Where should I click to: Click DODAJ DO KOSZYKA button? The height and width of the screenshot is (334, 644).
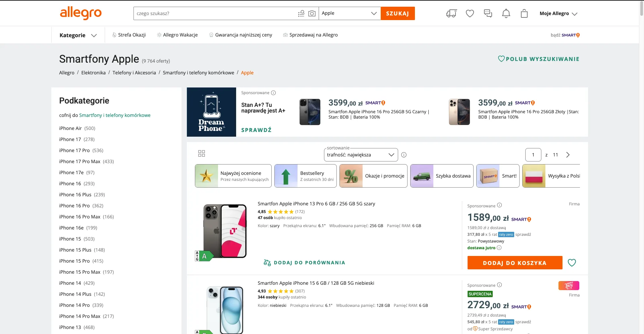pos(515,263)
